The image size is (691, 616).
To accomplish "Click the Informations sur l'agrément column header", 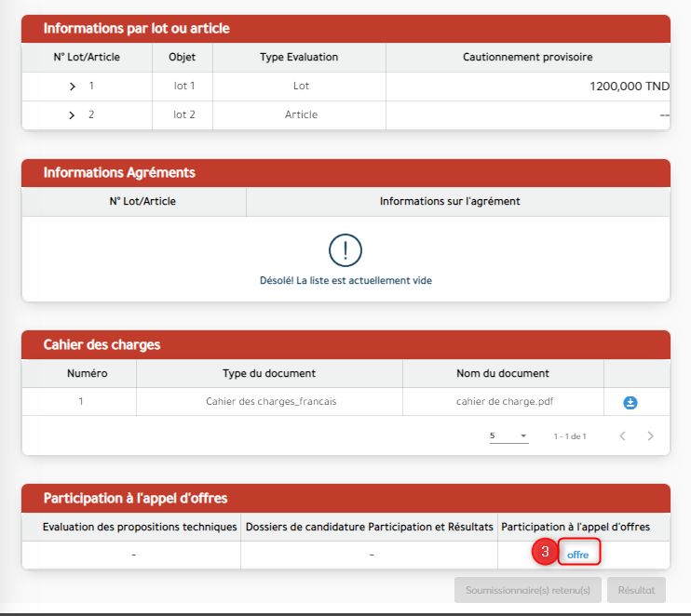I will 450,202.
